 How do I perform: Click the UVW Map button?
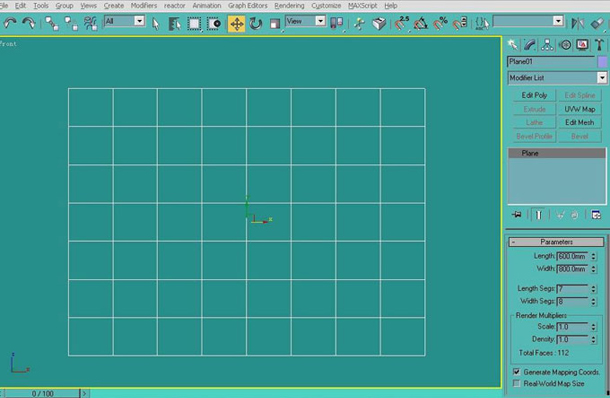coord(580,109)
